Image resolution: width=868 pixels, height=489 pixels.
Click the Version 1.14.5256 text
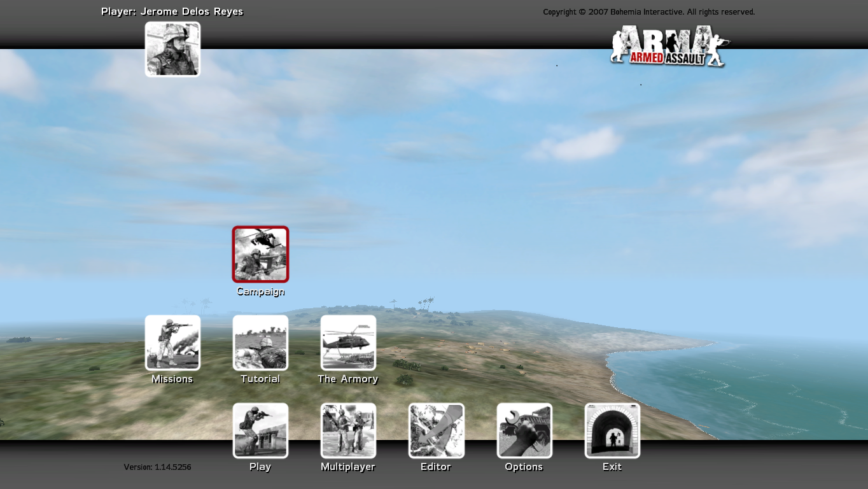[158, 467]
